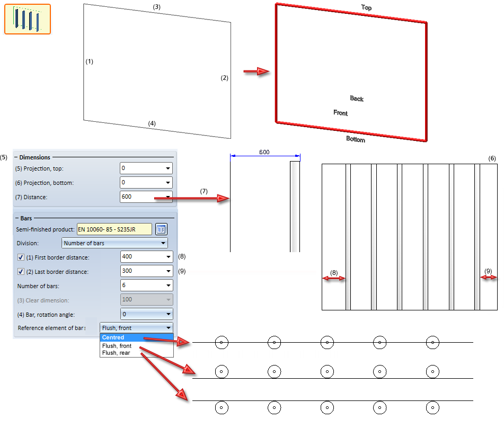The image size is (504, 428).
Task: Collapse the Bars section
Action: [17, 218]
